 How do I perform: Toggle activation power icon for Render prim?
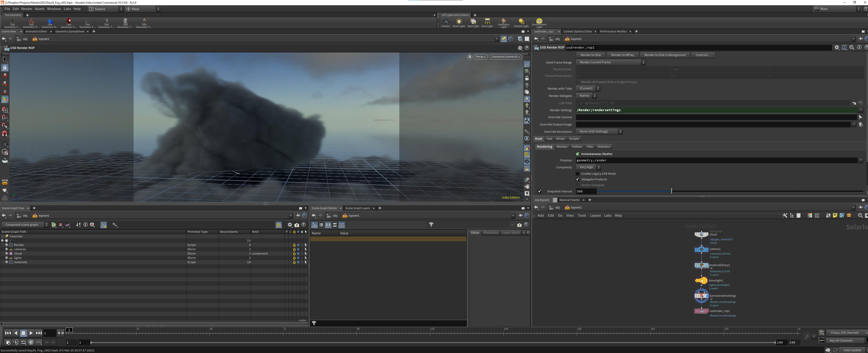pyautogui.click(x=294, y=245)
